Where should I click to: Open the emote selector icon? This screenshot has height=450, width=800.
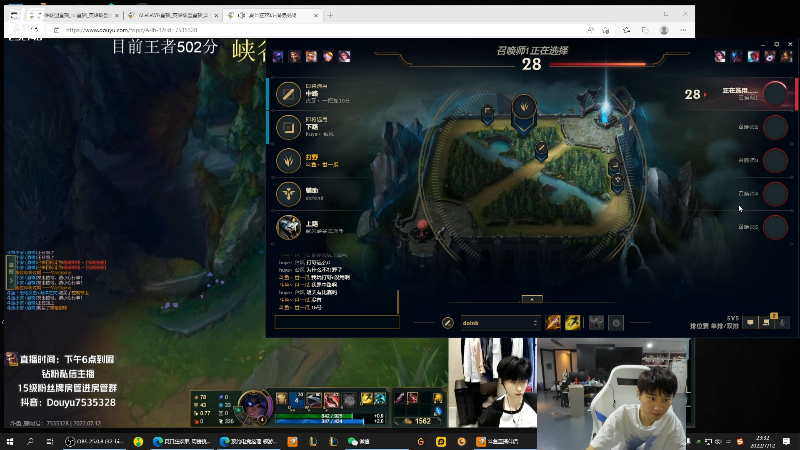(616, 322)
